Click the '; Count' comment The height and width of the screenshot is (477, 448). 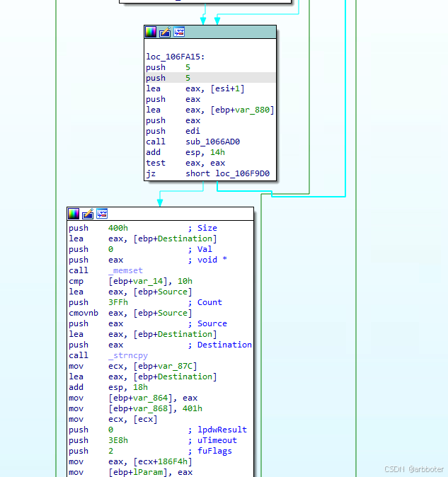205,303
